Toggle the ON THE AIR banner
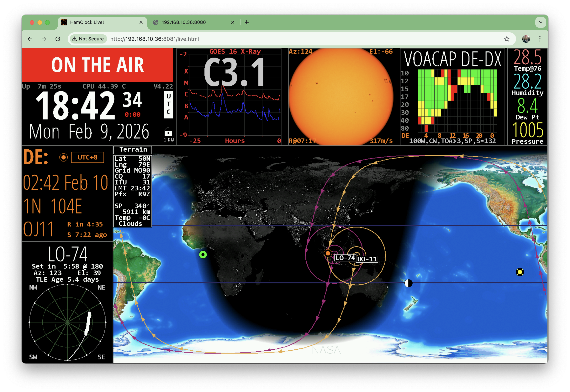Image resolution: width=570 pixels, height=392 pixels. [98, 65]
